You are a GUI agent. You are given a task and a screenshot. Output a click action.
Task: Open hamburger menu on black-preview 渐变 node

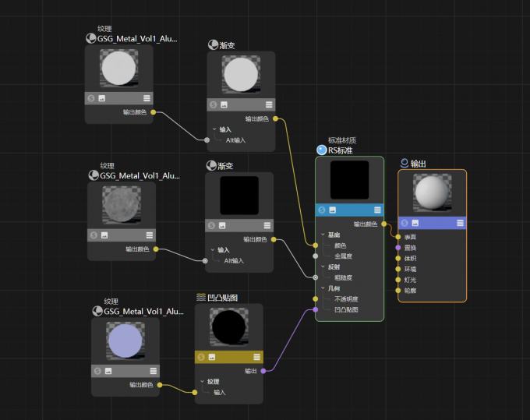(x=267, y=225)
